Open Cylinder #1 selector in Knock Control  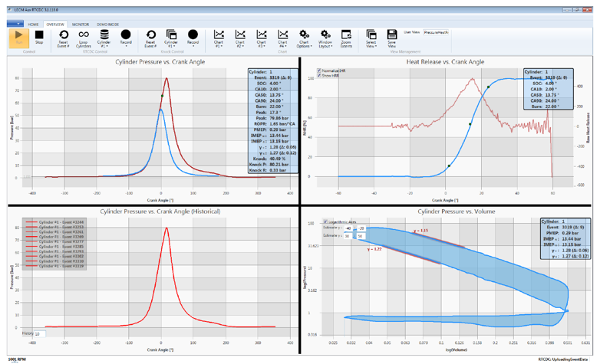tap(171, 39)
